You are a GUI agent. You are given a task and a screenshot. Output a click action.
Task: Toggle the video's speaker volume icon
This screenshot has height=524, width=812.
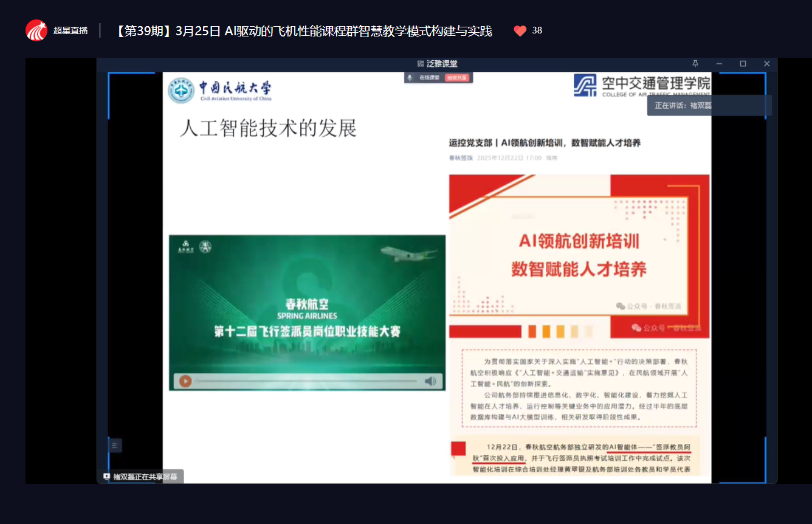coord(430,381)
